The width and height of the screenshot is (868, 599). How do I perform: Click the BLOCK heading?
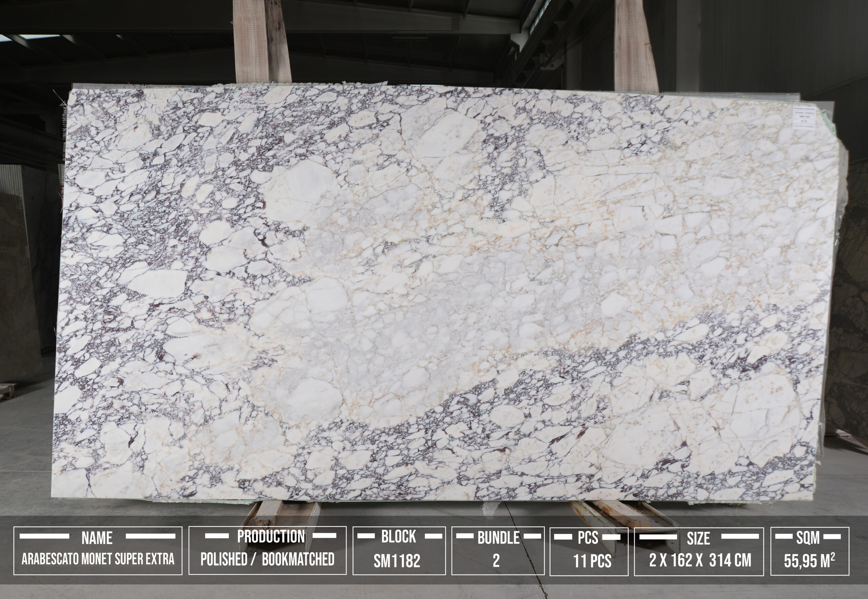(x=398, y=537)
